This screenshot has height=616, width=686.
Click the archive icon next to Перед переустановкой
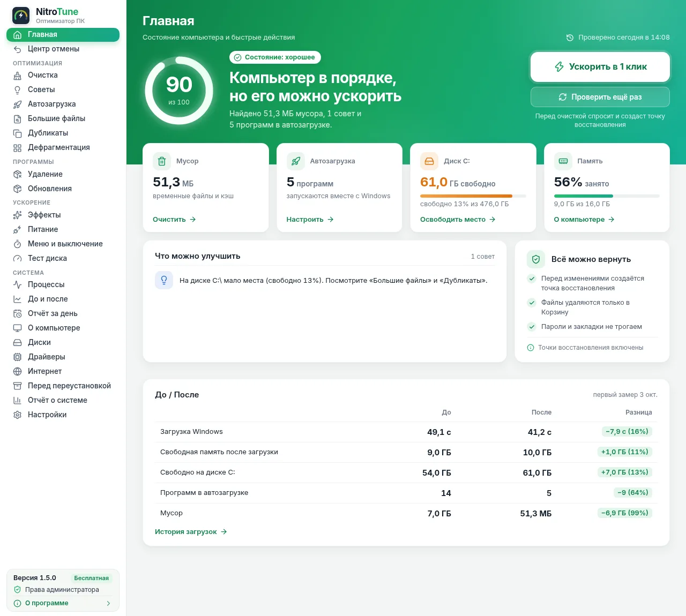click(17, 386)
